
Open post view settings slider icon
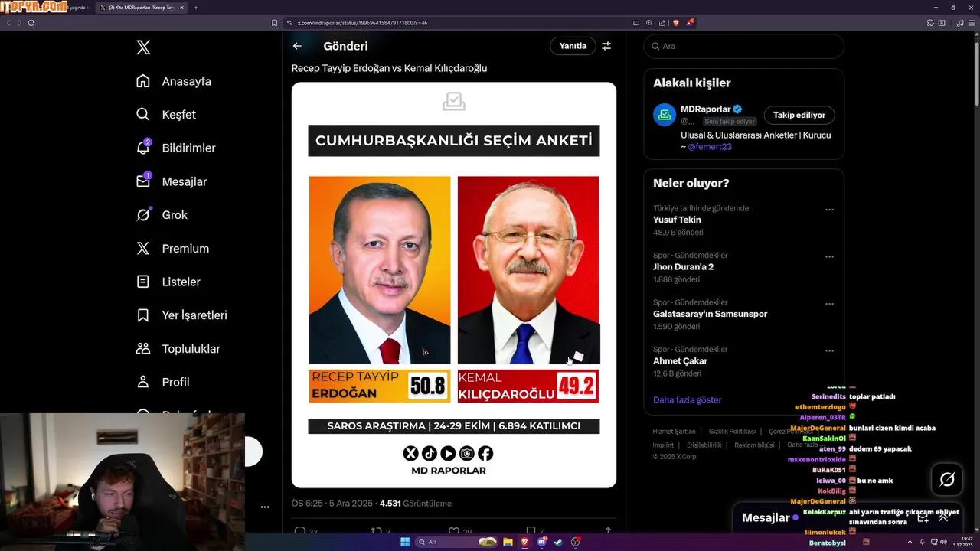coord(606,46)
